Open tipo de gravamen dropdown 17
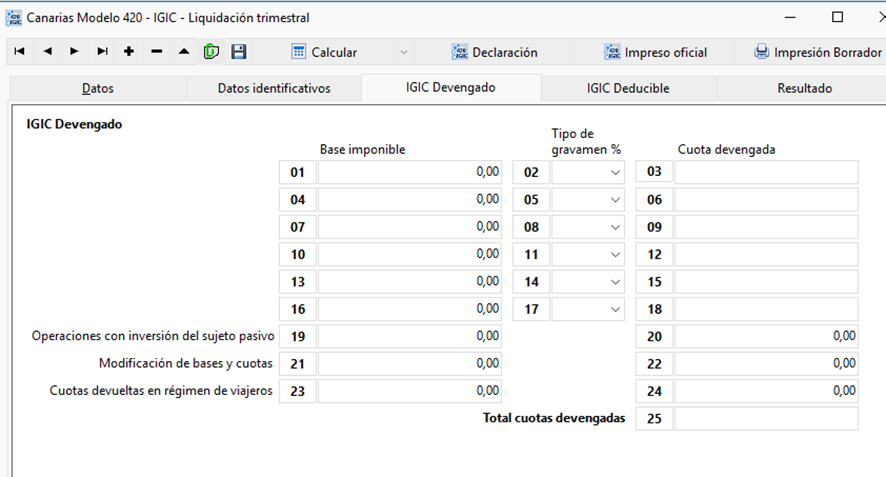This screenshot has height=477, width=886. (588, 309)
